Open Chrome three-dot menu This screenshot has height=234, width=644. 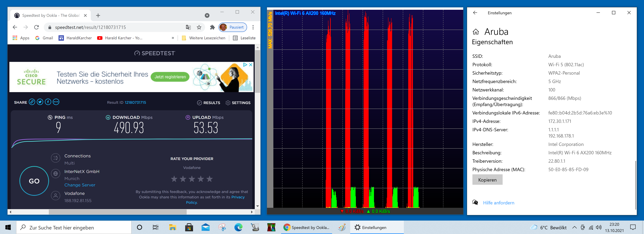pyautogui.click(x=253, y=27)
